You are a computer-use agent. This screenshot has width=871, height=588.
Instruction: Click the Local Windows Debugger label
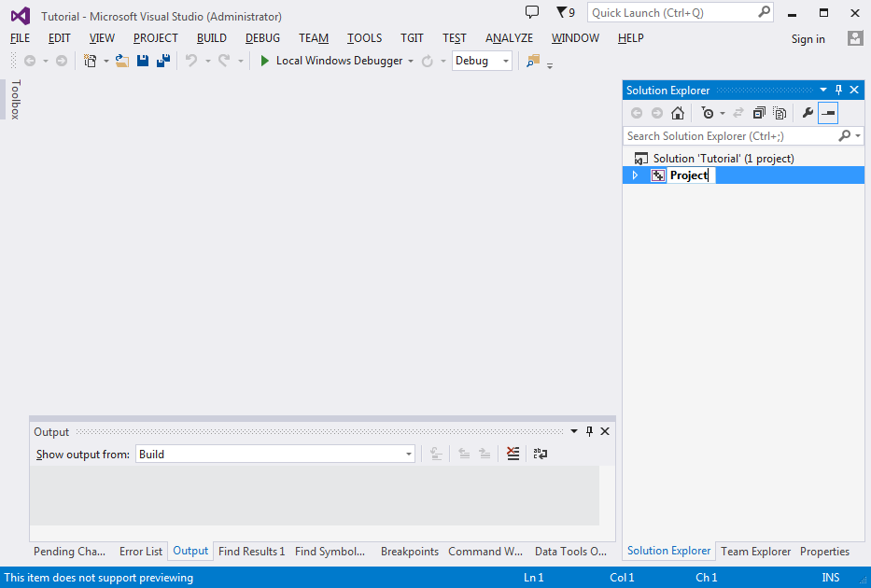(340, 61)
